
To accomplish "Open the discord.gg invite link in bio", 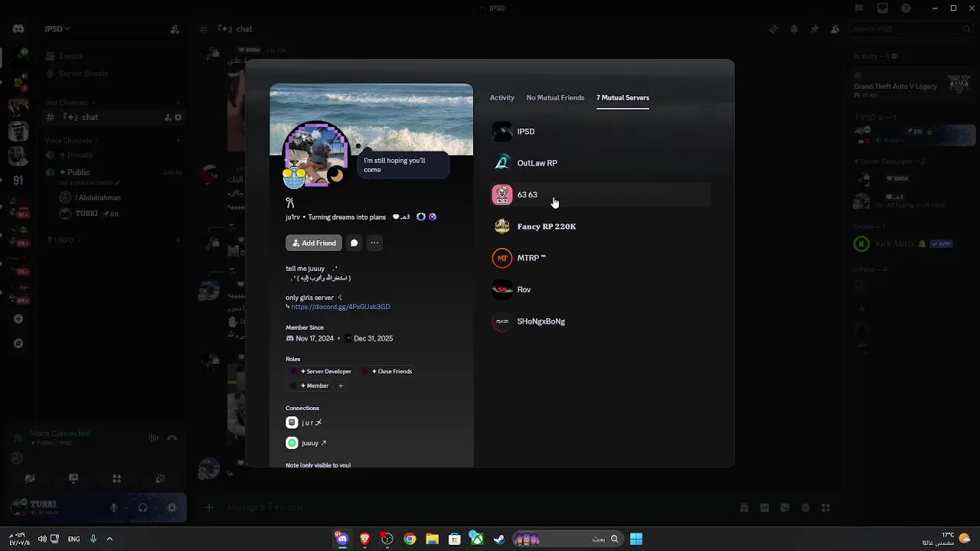I will click(341, 307).
